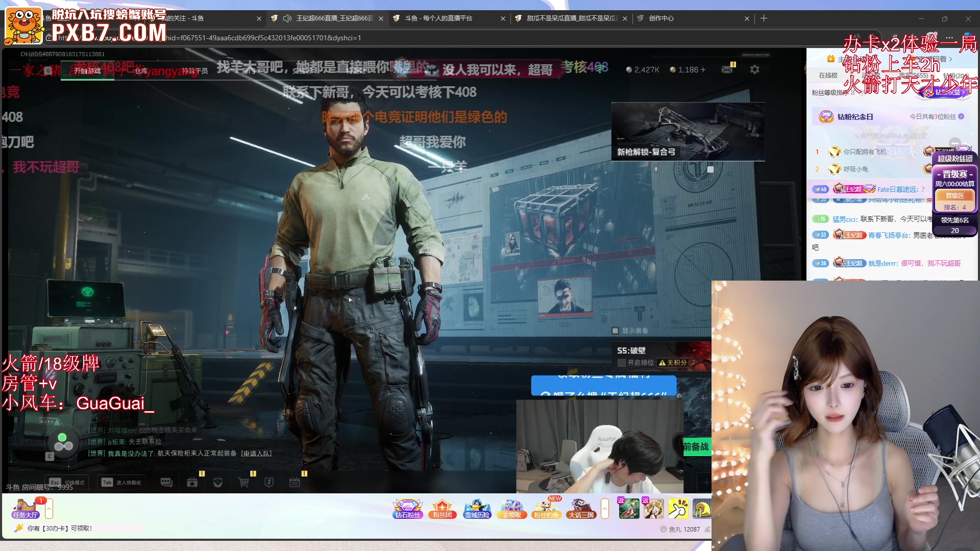Click the plus next to 1,186 currency
980x551 pixels.
coord(703,69)
